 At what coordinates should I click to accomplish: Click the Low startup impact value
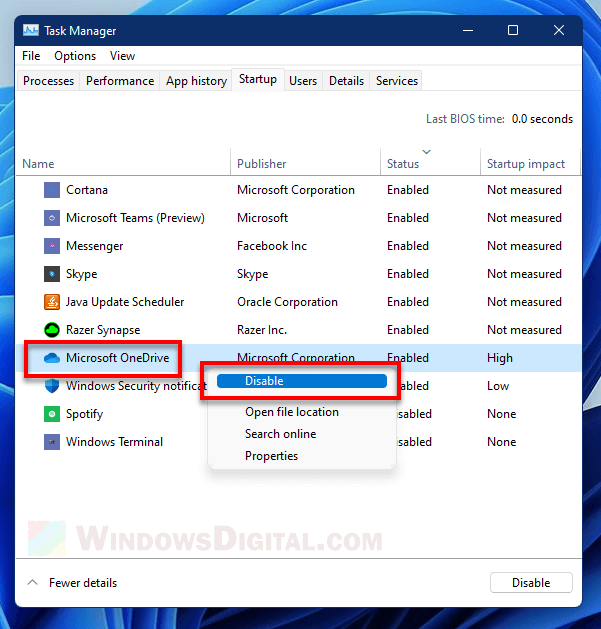(x=498, y=386)
